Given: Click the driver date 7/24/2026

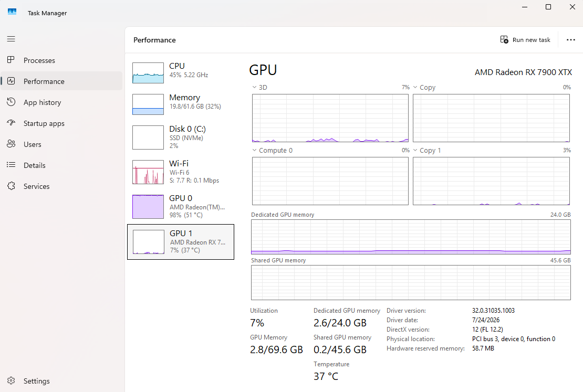Looking at the screenshot, I should [486, 320].
